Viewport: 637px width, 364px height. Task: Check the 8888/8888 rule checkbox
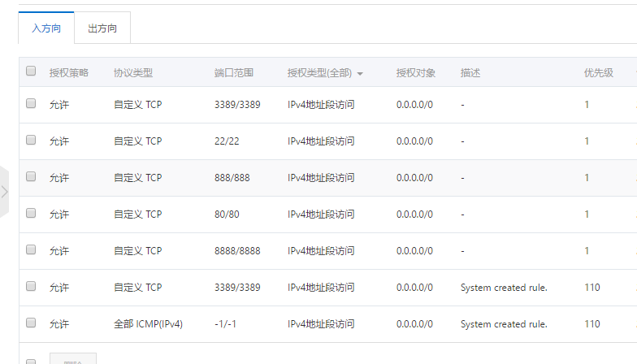[31, 250]
